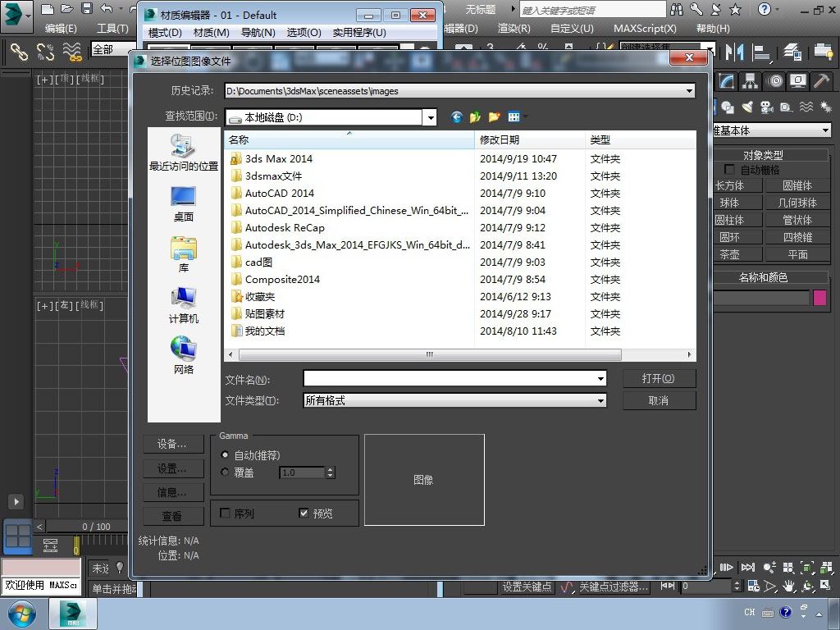Click the time slider 0 / 100
This screenshot has width=840, height=630.
[x=96, y=527]
